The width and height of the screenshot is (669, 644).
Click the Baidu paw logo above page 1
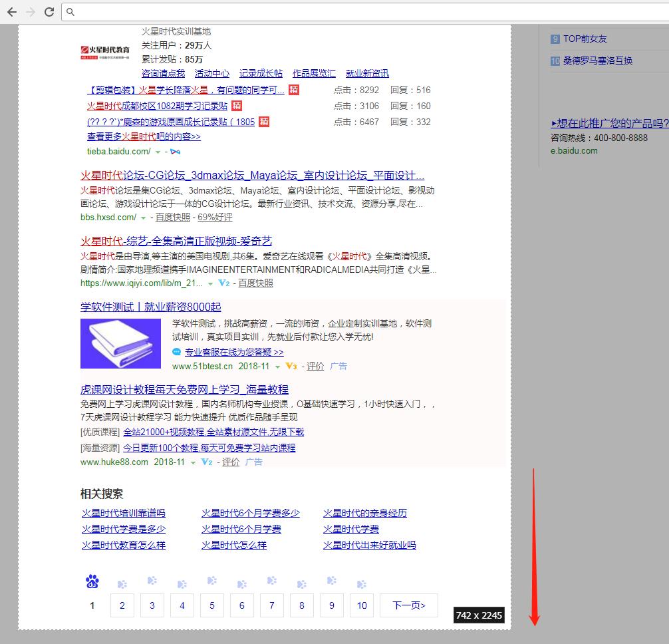[92, 580]
